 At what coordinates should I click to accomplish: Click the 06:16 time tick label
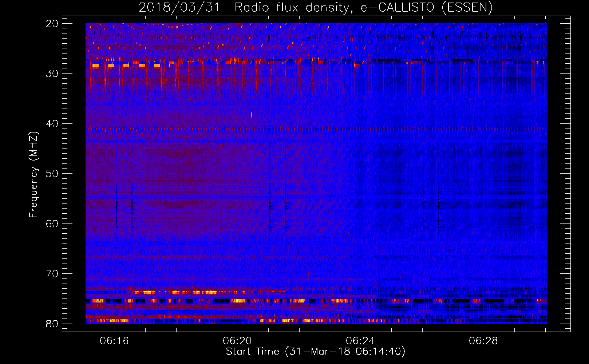tap(115, 341)
